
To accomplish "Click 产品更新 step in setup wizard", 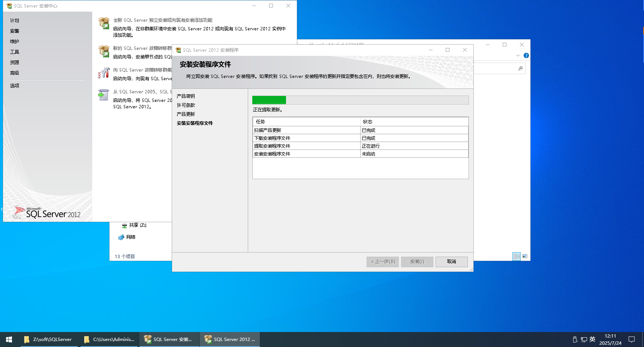I will [x=186, y=114].
